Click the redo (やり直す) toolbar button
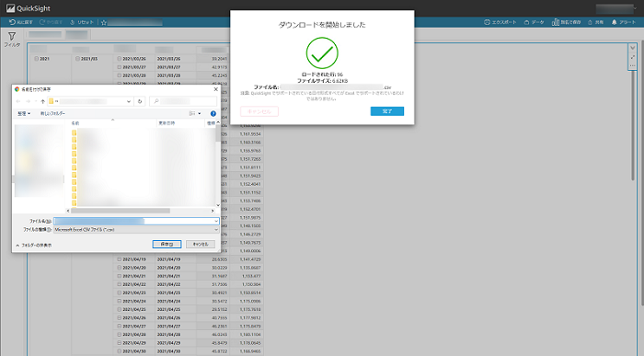 (51, 22)
